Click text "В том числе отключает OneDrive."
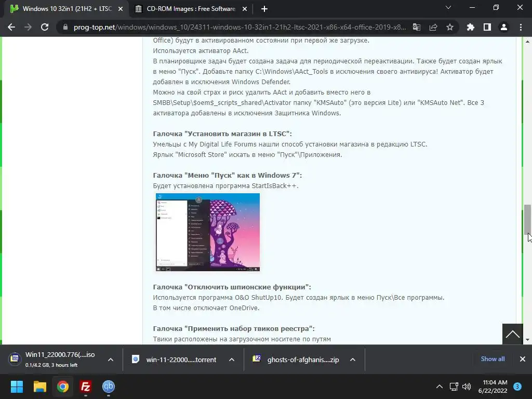The height and width of the screenshot is (399, 532). pos(206,308)
